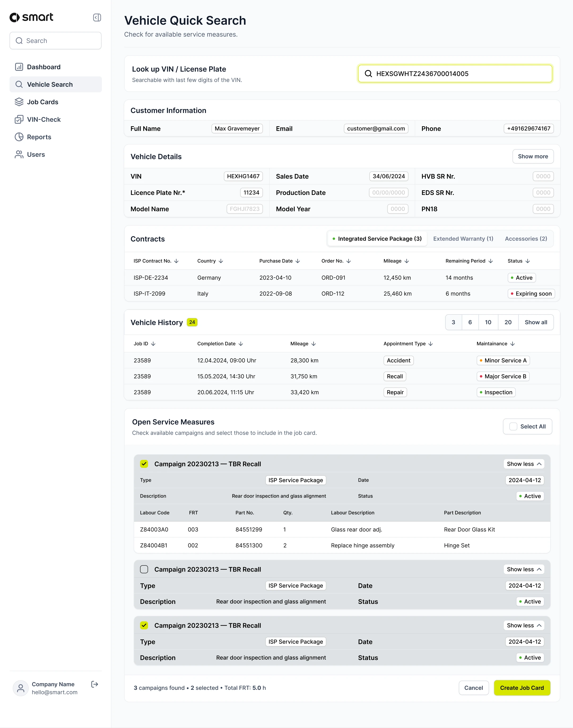Check the second campaign's empty checkbox
Image resolution: width=573 pixels, height=728 pixels.
144,569
